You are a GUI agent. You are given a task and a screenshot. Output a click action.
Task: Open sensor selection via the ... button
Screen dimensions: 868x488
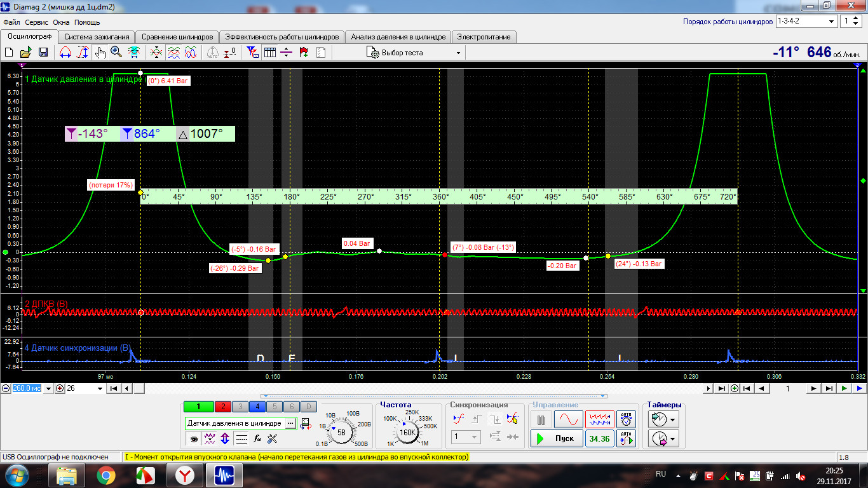click(290, 423)
